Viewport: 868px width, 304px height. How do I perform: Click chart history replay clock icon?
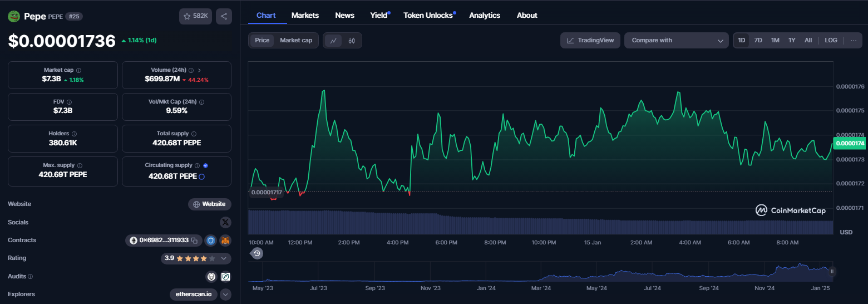[x=257, y=253]
